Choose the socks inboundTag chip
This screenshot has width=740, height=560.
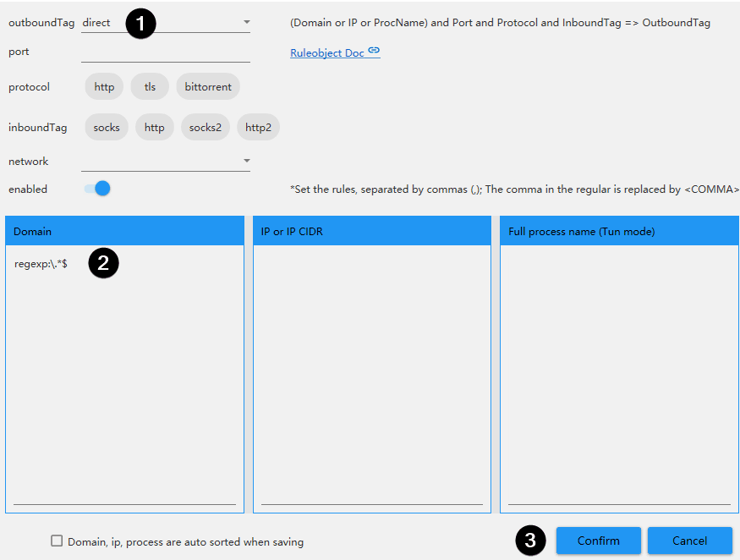tap(107, 128)
